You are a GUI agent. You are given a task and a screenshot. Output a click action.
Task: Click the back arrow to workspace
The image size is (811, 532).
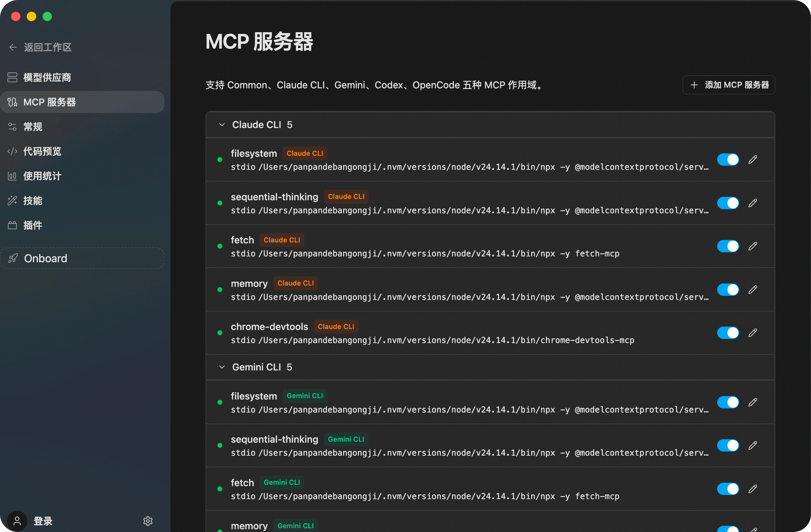coord(13,47)
